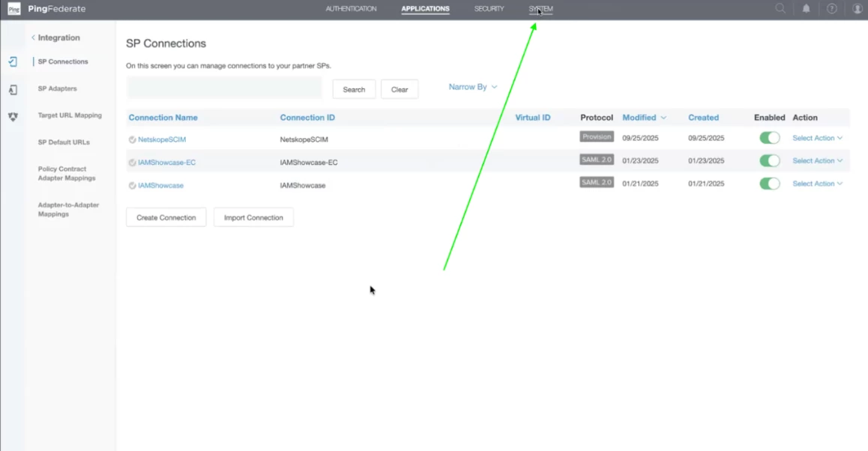The width and height of the screenshot is (868, 451).
Task: Click Connection ID text NetskopeSCIM
Action: coord(304,139)
